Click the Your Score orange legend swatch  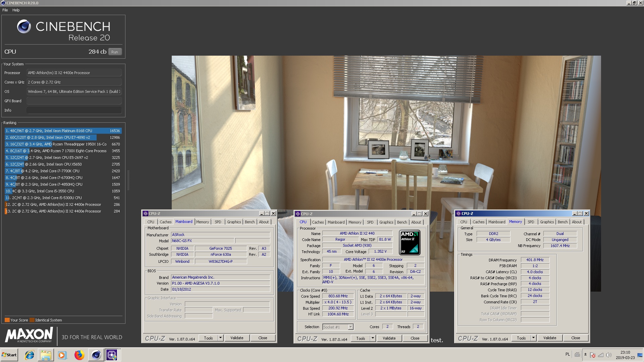7,320
